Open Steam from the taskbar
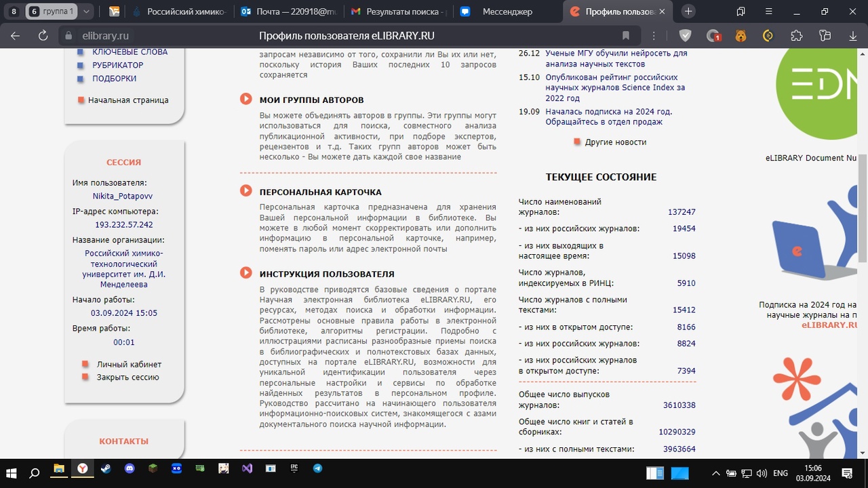Viewport: 868px width, 488px height. [x=105, y=468]
